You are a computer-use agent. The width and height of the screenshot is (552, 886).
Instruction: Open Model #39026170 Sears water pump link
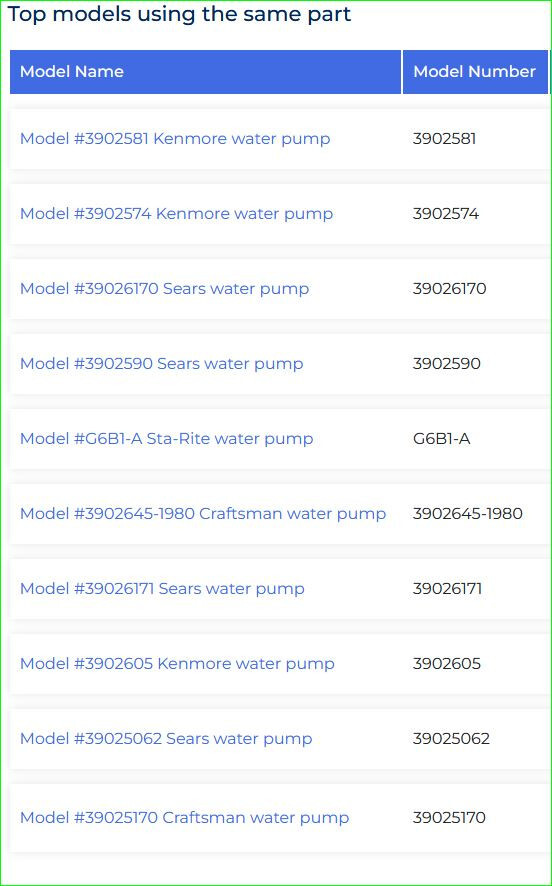164,289
